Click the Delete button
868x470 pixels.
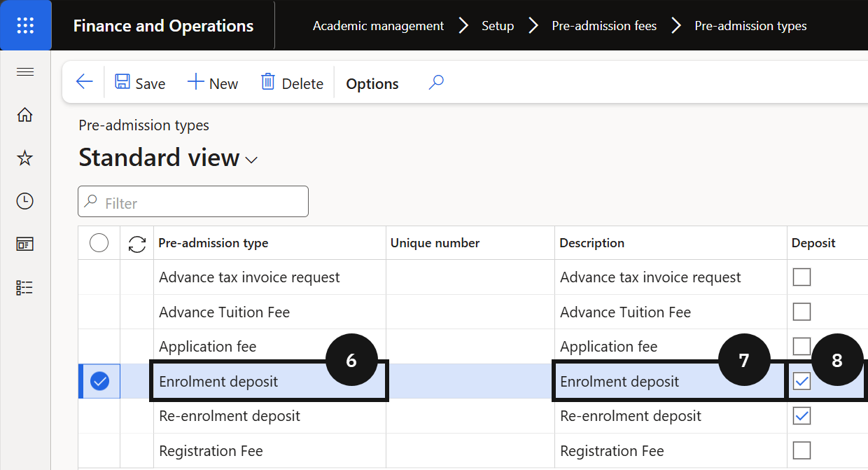click(292, 83)
